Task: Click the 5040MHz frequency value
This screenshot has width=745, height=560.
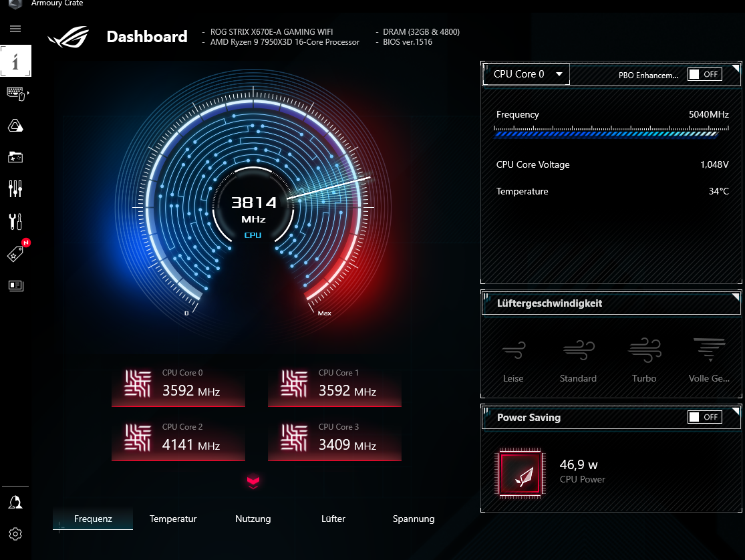Action: pyautogui.click(x=708, y=114)
